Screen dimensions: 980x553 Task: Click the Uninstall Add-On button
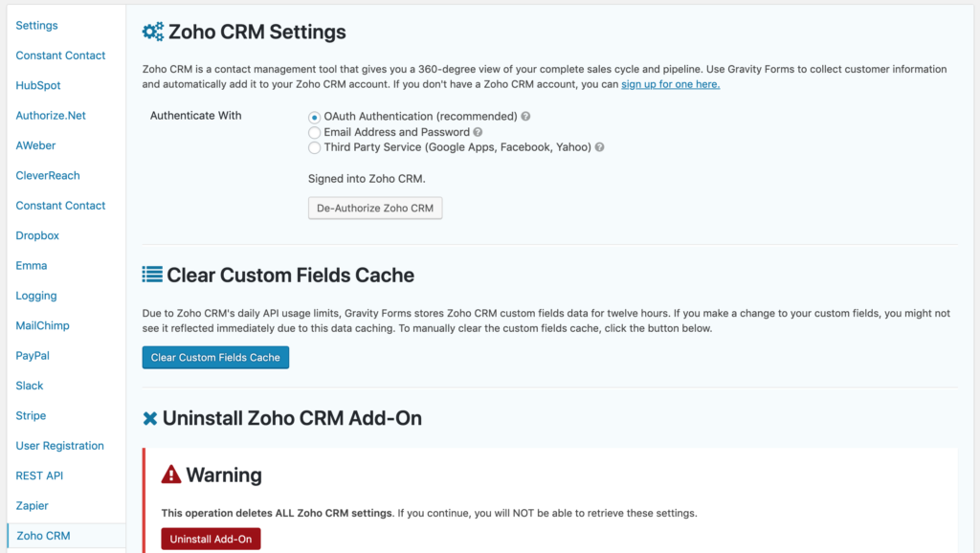pos(211,539)
